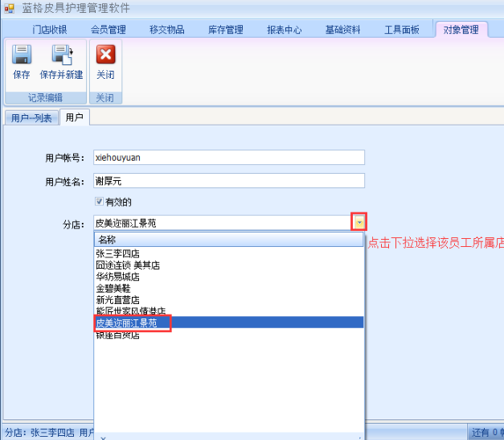The height and width of the screenshot is (440, 504).
Task: Click the app icon in title bar
Action: [x=10, y=8]
